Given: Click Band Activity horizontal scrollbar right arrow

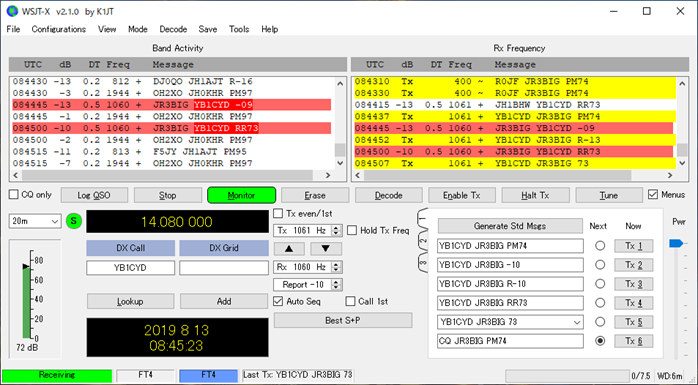Looking at the screenshot, I should pos(328,175).
